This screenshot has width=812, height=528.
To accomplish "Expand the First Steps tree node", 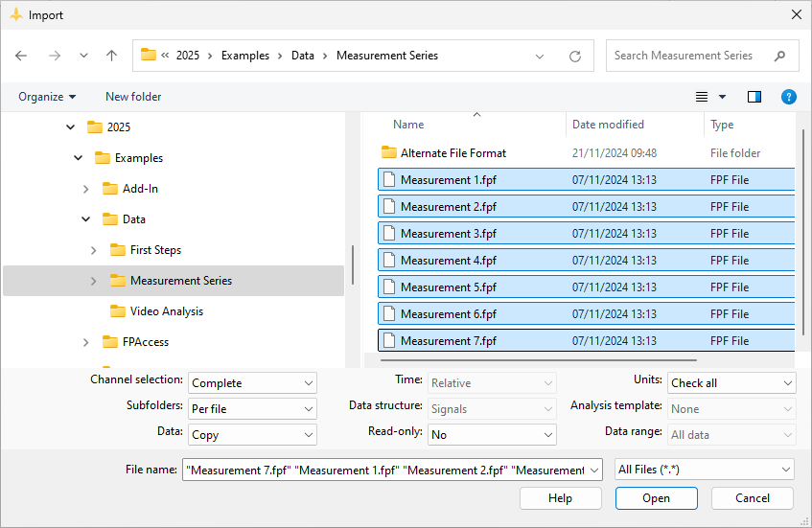I will click(93, 250).
